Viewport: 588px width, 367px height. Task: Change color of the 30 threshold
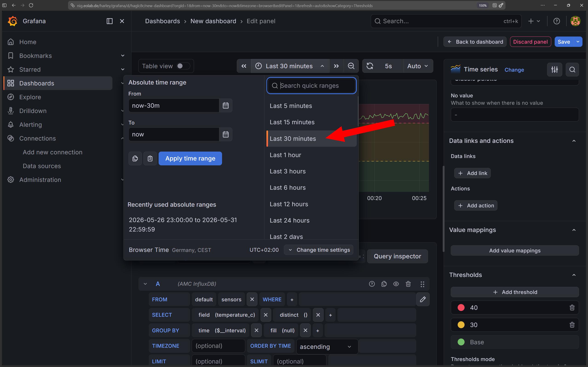point(461,325)
